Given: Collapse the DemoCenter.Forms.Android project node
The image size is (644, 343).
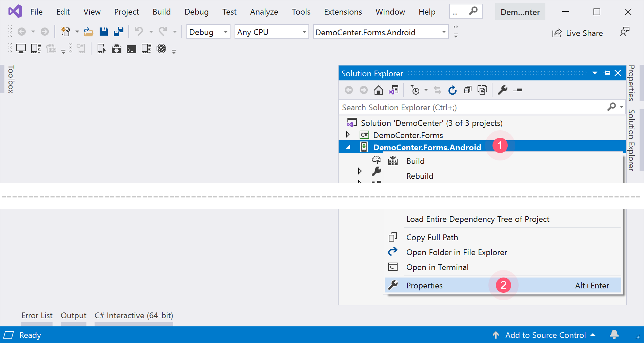Looking at the screenshot, I should pyautogui.click(x=348, y=147).
